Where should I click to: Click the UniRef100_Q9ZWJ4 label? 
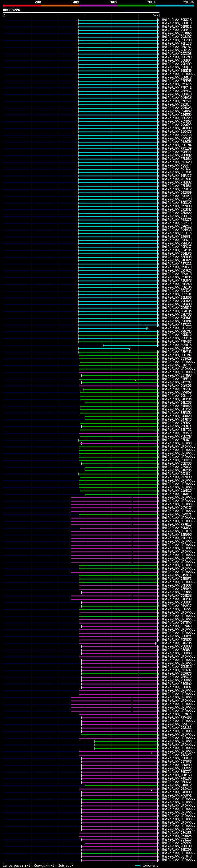tap(177, 104)
